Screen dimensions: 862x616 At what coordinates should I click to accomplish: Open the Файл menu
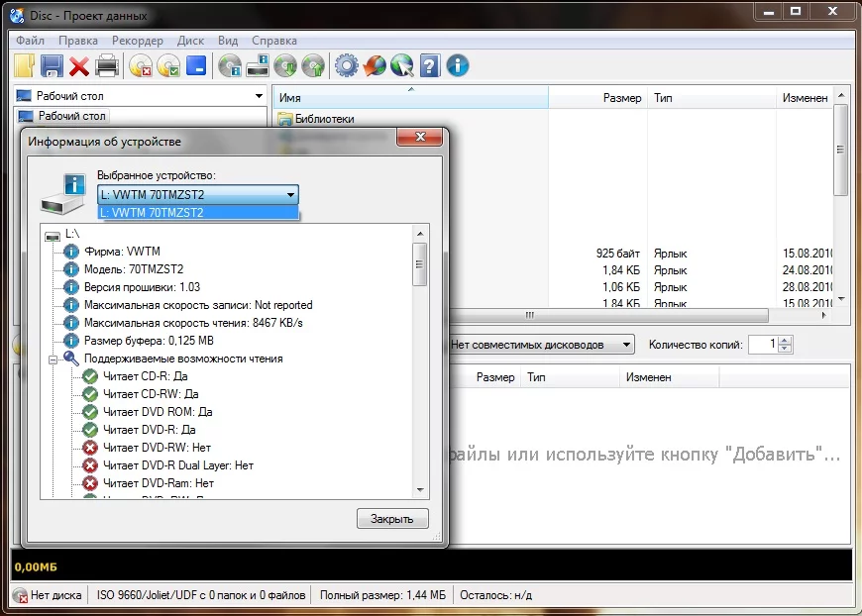(x=30, y=41)
